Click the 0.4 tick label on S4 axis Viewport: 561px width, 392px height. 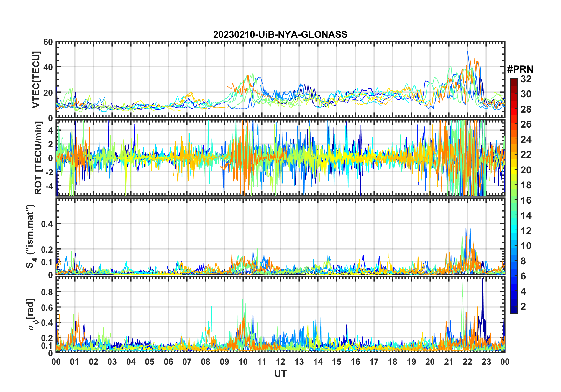47,224
